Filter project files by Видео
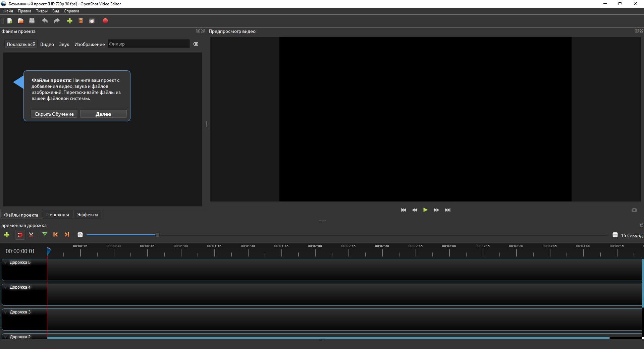Viewport: 644px width, 349px height. click(47, 44)
